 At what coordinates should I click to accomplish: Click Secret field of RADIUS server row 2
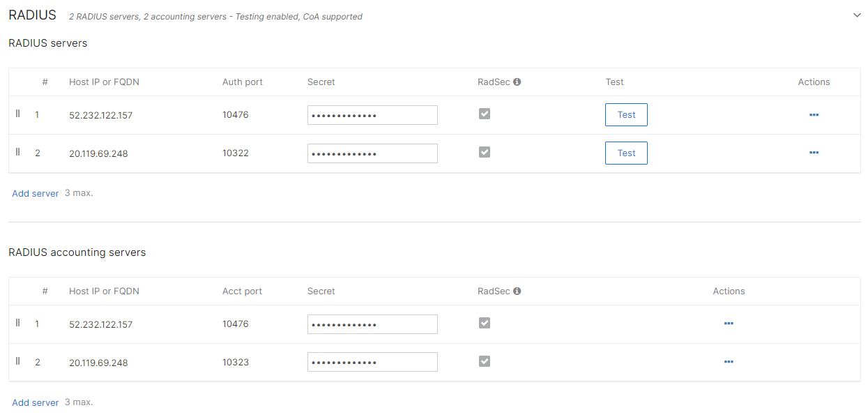point(372,153)
